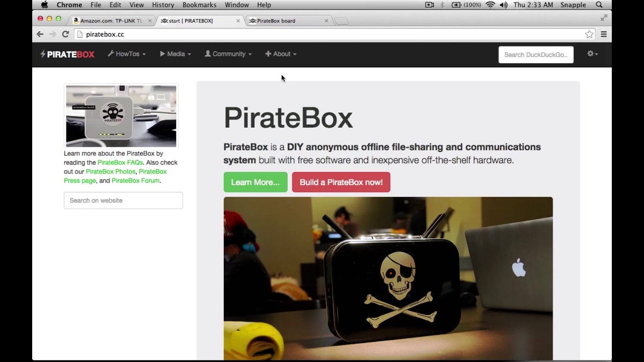Open the Apple menu

(x=44, y=5)
